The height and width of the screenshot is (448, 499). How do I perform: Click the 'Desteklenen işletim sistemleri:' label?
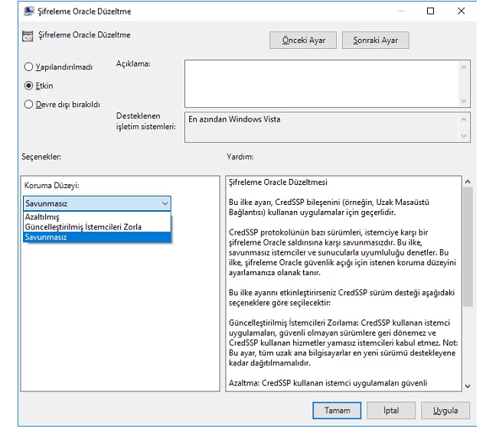(145, 121)
